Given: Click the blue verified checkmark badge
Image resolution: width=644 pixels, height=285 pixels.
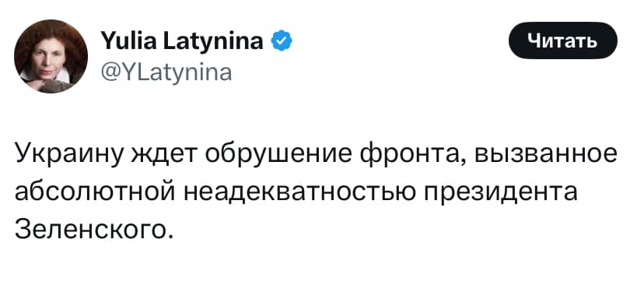Looking at the screenshot, I should click(x=282, y=40).
